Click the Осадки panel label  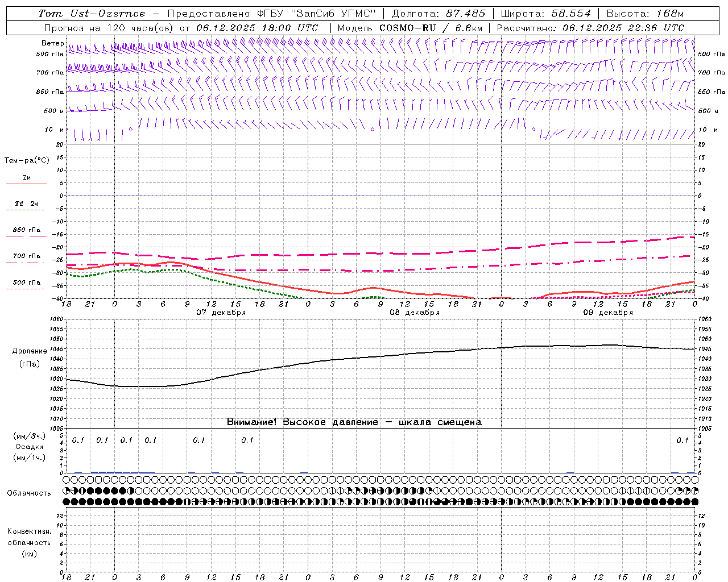30,447
